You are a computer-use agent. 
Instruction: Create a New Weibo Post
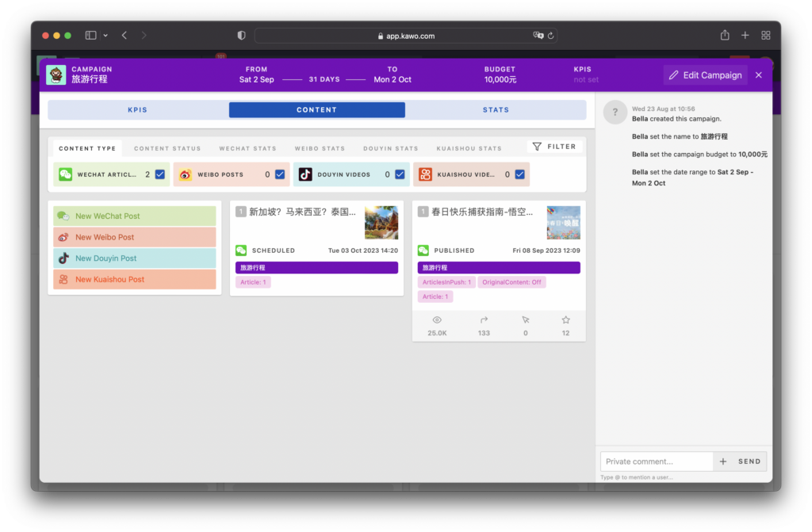tap(135, 237)
